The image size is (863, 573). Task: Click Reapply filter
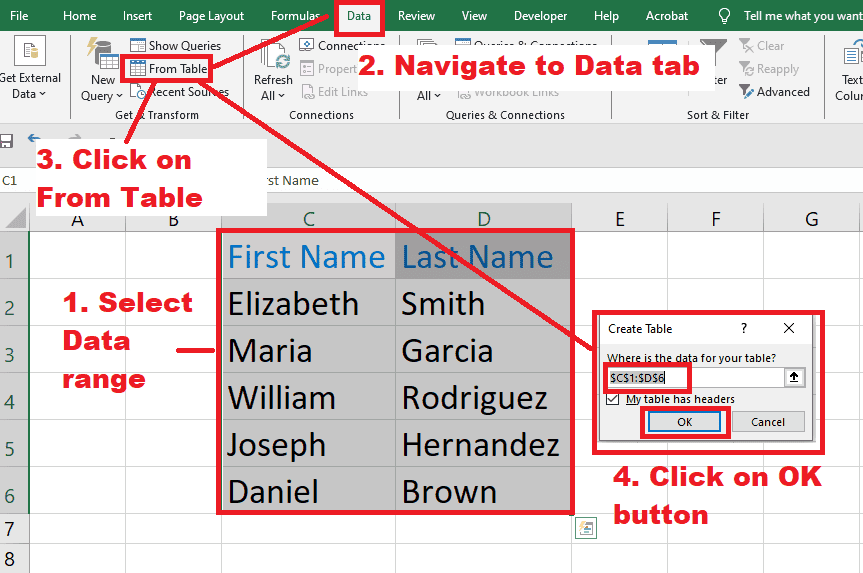point(769,69)
